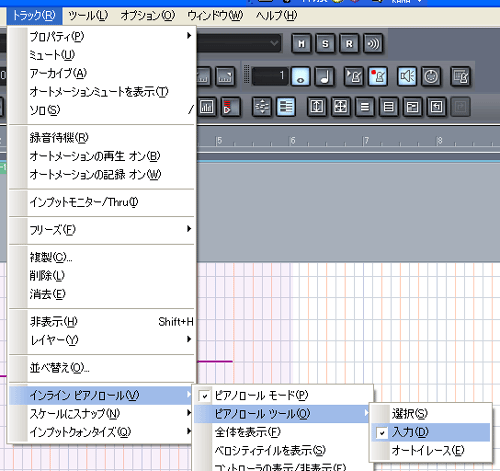Click the up-down track arrows icon
The image size is (500, 471).
pyautogui.click(x=262, y=107)
